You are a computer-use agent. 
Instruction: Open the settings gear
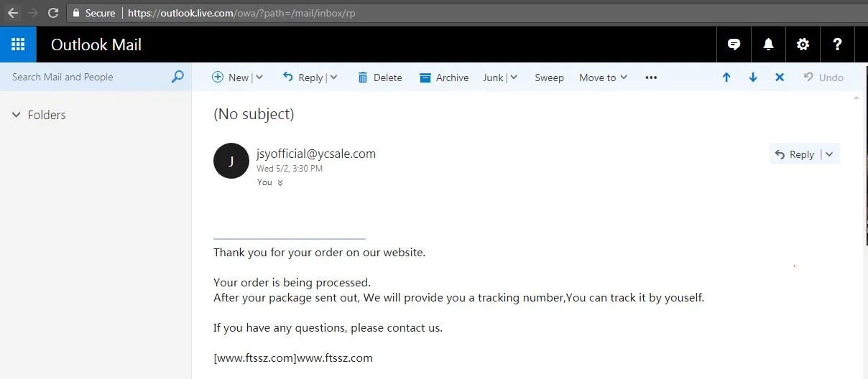coord(803,45)
